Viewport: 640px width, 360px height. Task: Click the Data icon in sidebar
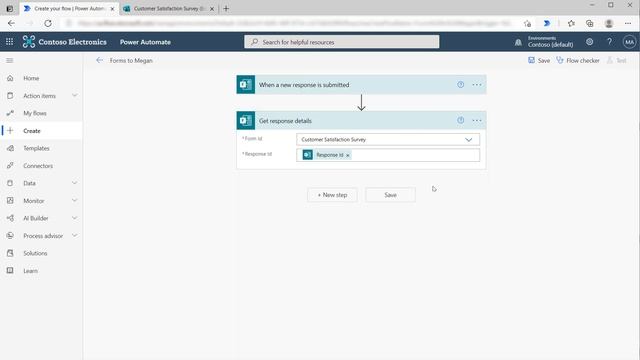10,183
